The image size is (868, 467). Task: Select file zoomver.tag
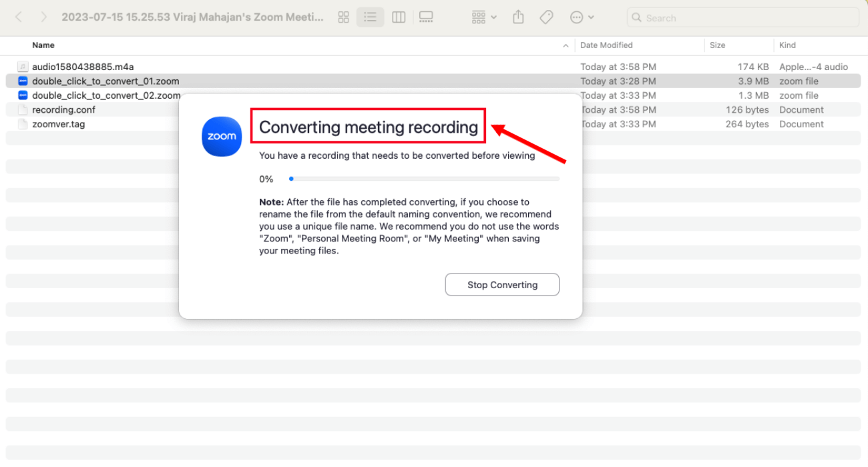coord(59,124)
